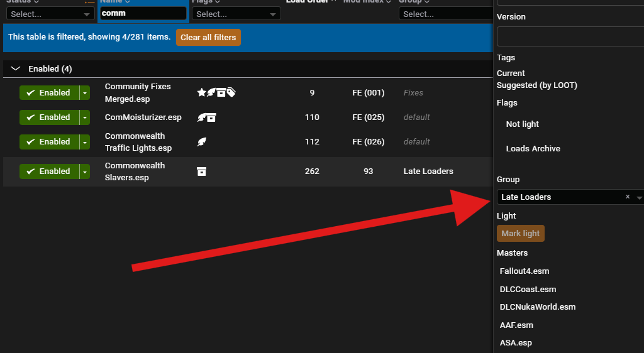Click ASA.esp in Masters list

pos(516,343)
